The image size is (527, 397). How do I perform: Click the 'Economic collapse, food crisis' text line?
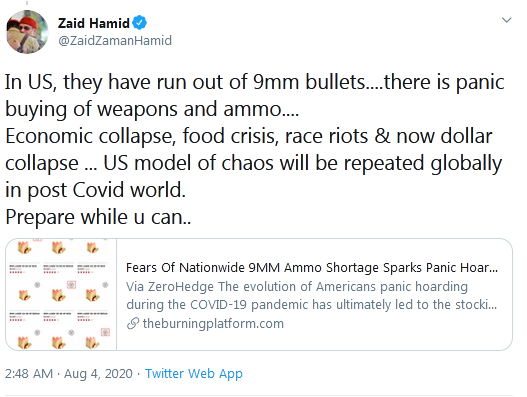pos(249,136)
